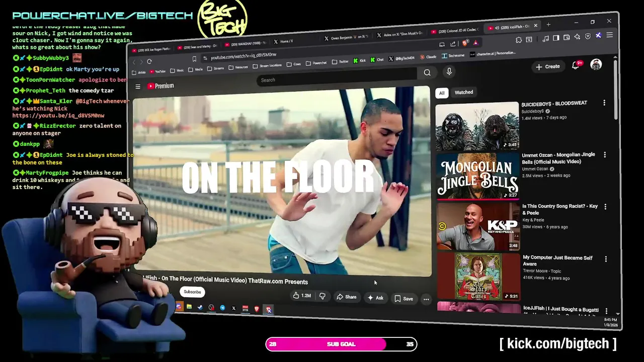This screenshot has width=644, height=362.
Task: Switch to the Owen Benjamin X tab
Action: coord(347,38)
